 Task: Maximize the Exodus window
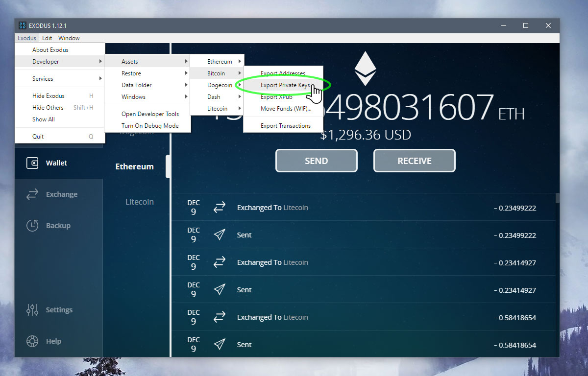click(x=526, y=25)
